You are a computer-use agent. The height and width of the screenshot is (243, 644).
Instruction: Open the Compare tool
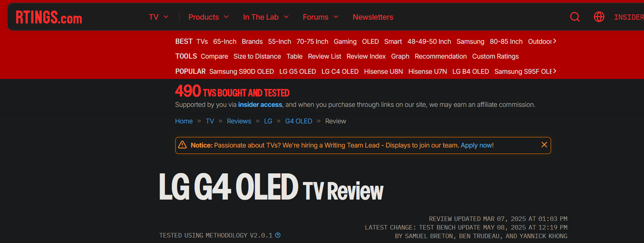[215, 56]
